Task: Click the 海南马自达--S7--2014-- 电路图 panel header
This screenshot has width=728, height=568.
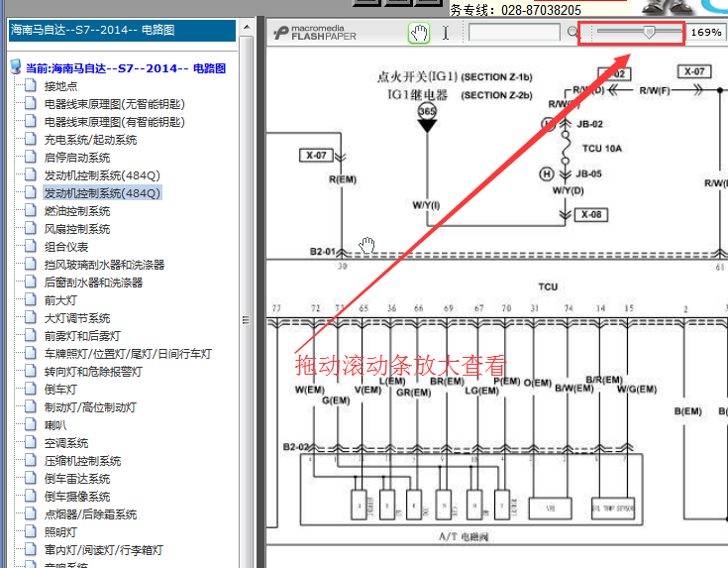Action: point(123,30)
